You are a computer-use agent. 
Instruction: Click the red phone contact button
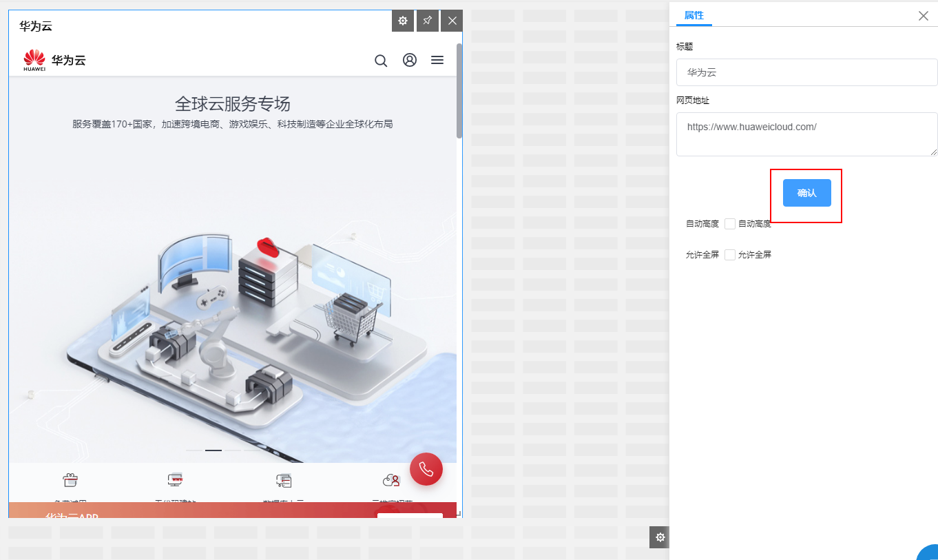426,469
